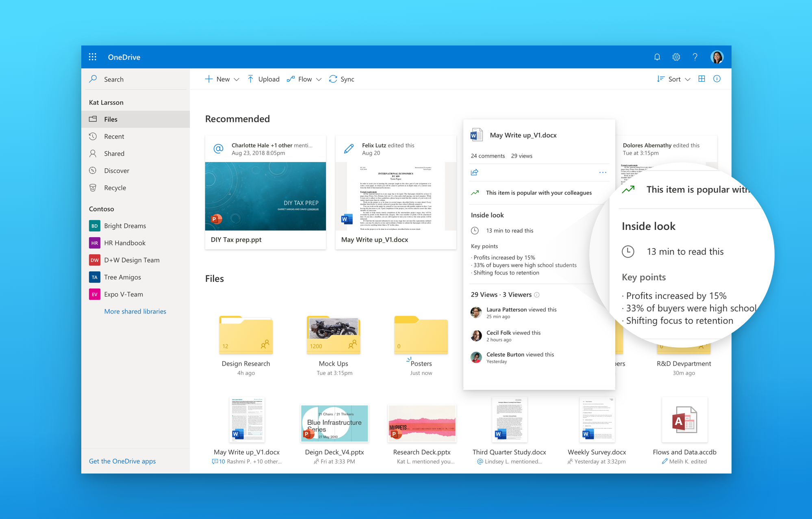The width and height of the screenshot is (812, 519).
Task: Click the Help question mark icon
Action: point(695,57)
